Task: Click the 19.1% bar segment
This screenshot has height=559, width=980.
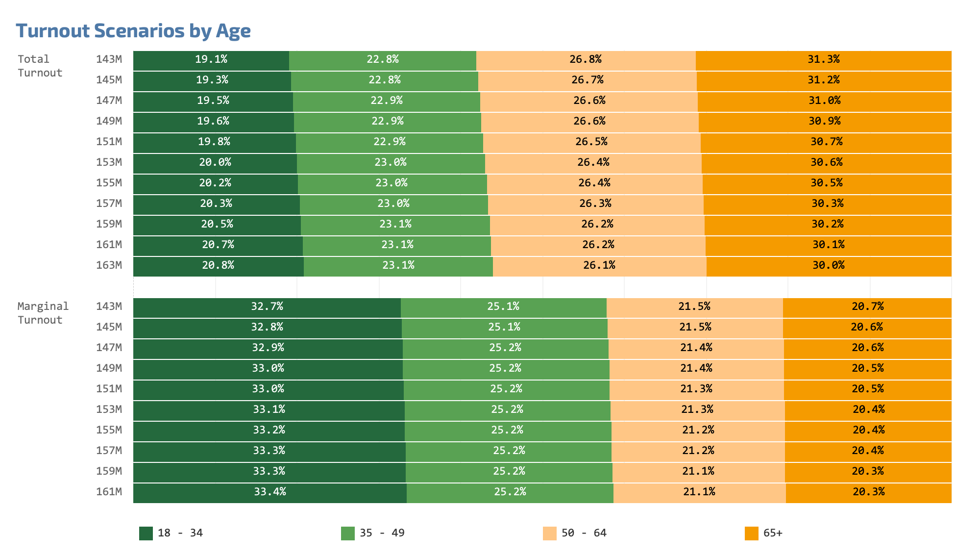Action: pos(211,60)
